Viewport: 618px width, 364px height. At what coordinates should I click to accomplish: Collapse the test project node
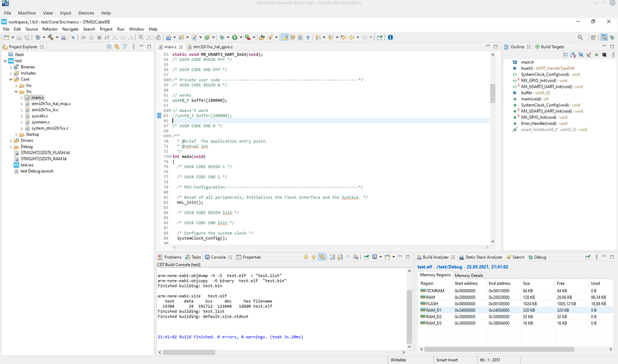[5, 61]
